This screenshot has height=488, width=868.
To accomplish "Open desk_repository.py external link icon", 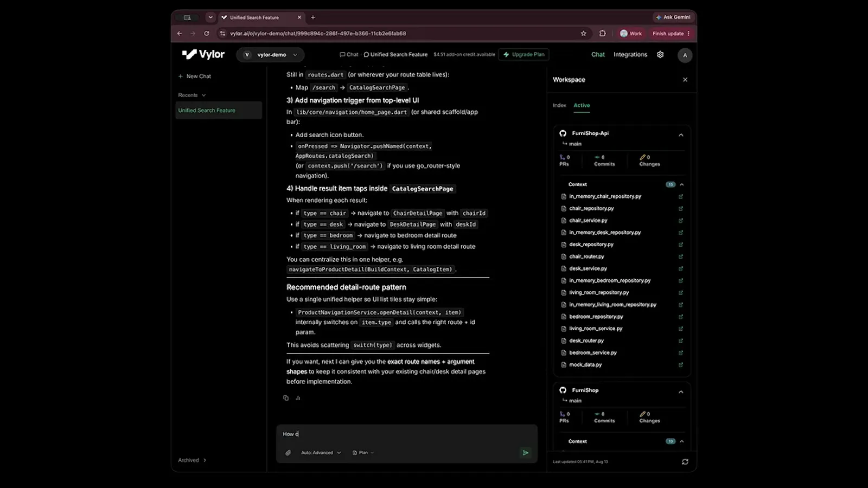I will click(681, 245).
